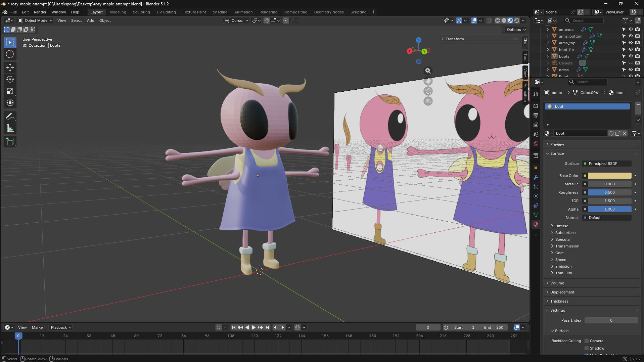The width and height of the screenshot is (644, 362).
Task: Select the Scale tool
Action: tap(10, 91)
